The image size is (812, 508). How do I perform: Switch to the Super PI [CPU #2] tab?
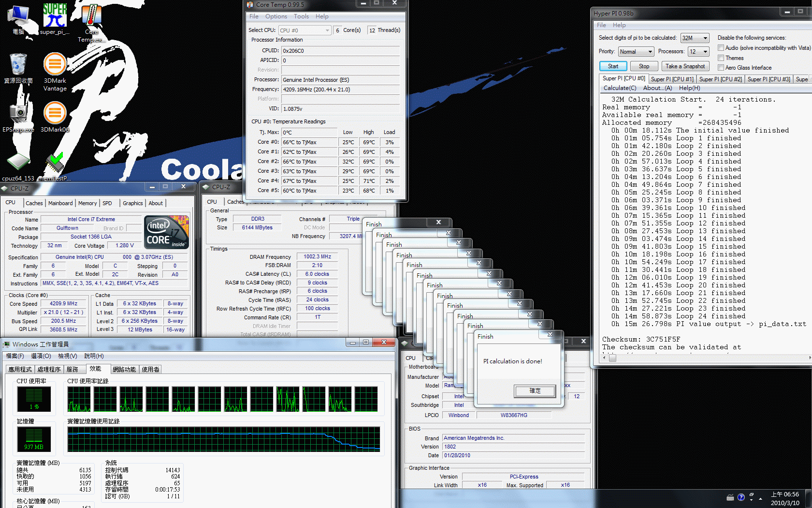coord(720,79)
